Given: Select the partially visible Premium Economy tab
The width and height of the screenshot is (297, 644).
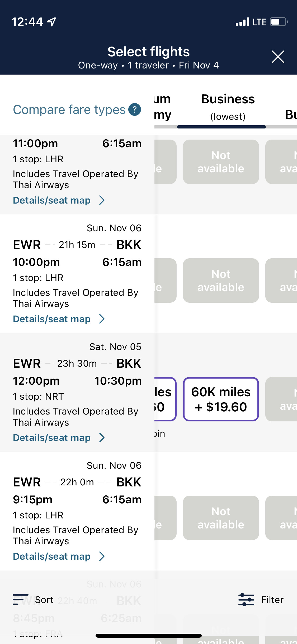Looking at the screenshot, I should pos(163,107).
